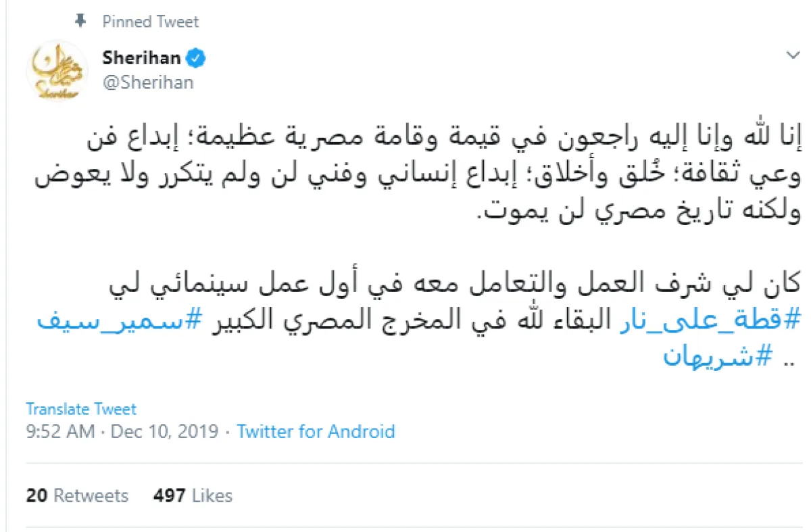Click the Dec 10, 2019 date
The image size is (811, 532).
pos(164,431)
